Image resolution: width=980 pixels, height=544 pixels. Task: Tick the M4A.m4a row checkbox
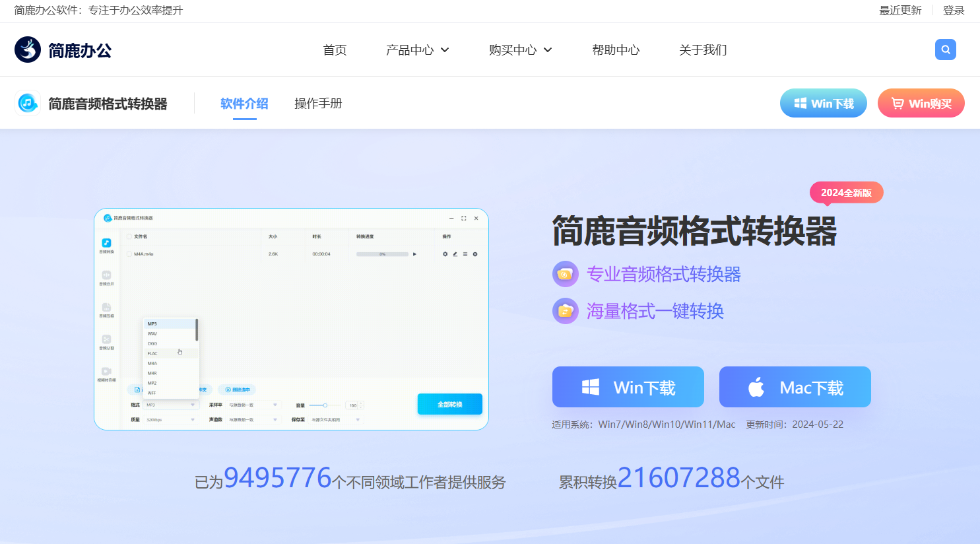pos(129,254)
